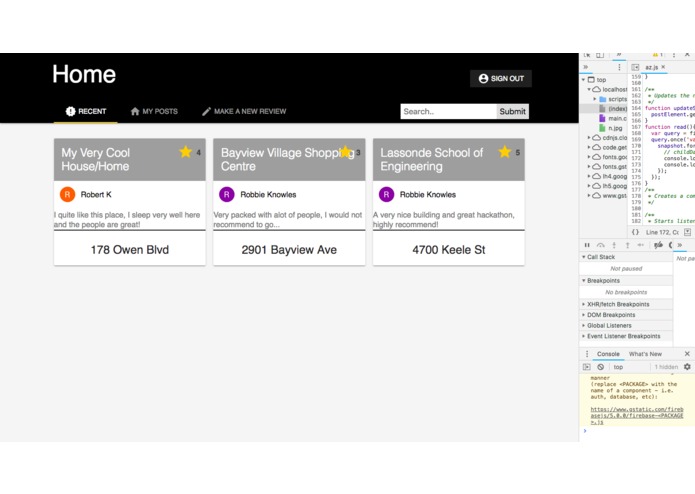This screenshot has width=695, height=494.
Task: Open the Bayview Village Shopping Centre title
Action: click(287, 159)
